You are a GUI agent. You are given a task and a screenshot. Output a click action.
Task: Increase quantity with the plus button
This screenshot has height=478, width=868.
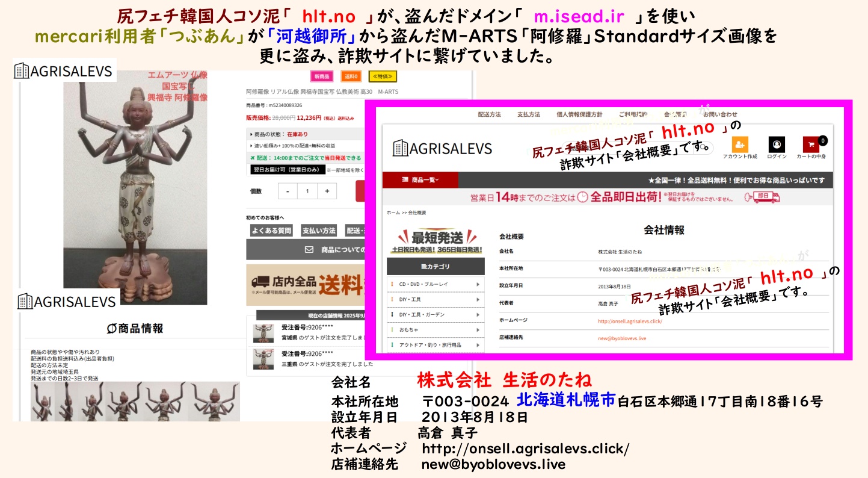(327, 191)
